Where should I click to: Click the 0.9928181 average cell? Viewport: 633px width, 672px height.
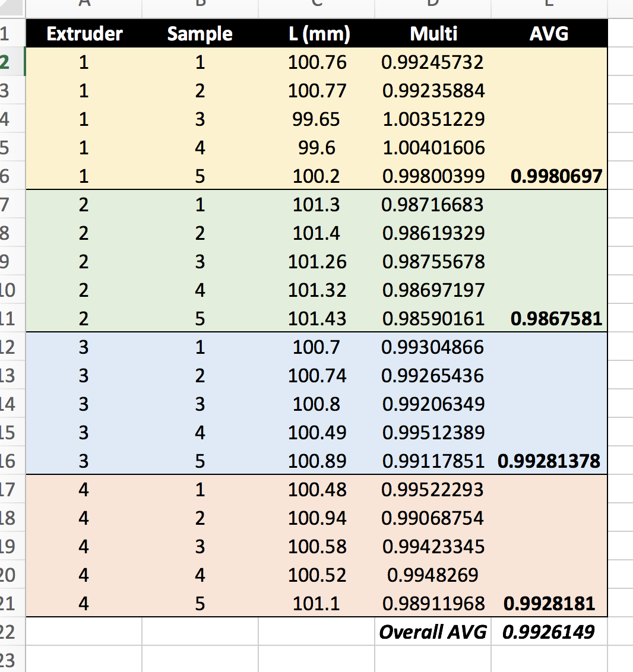coord(549,604)
